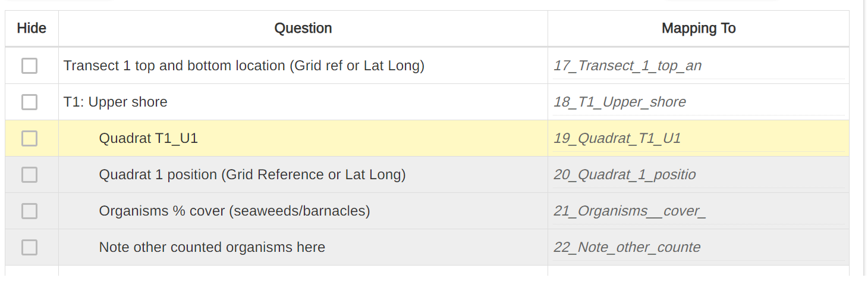The height and width of the screenshot is (287, 868).
Task: Check Hide for Note other counted organisms
Action: [x=29, y=248]
